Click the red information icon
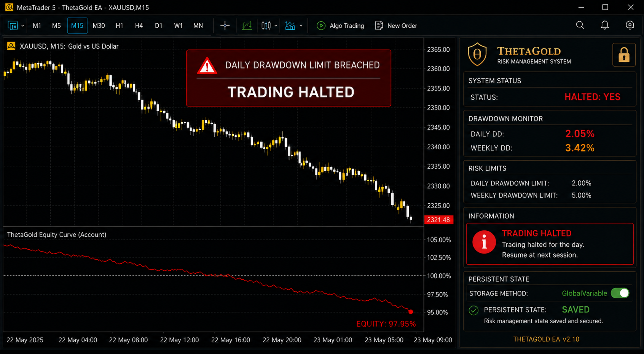 (x=484, y=242)
